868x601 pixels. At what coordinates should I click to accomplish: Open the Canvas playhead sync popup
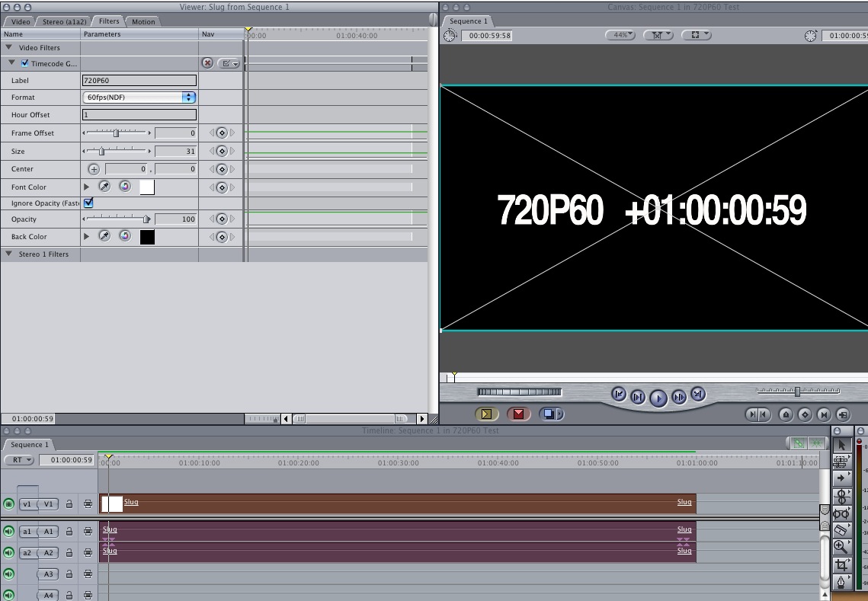658,35
